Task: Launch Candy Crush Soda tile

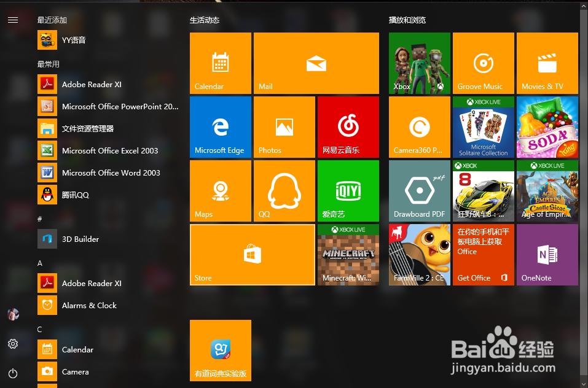Action: point(547,127)
